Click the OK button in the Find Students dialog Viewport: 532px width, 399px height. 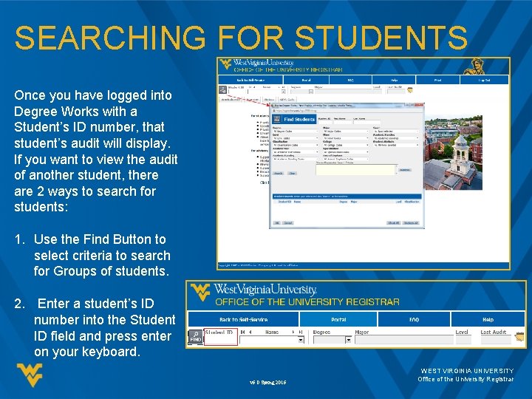click(x=277, y=223)
